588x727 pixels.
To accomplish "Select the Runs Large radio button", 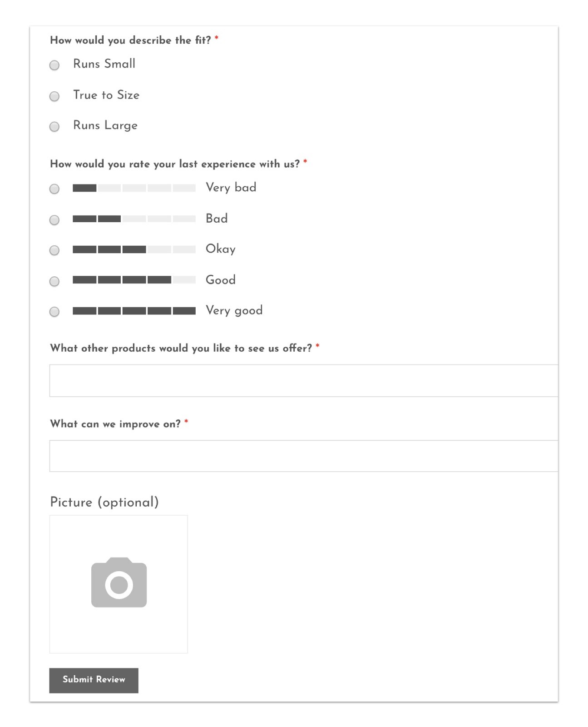I will [54, 127].
